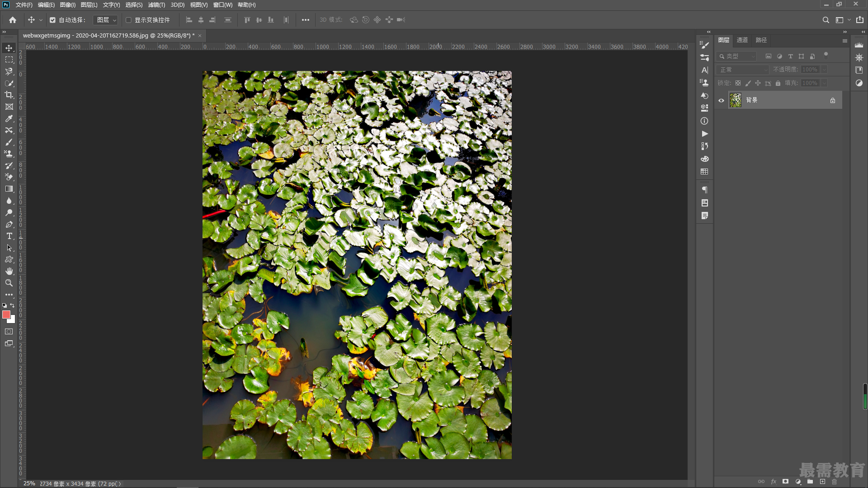868x488 pixels.
Task: Open the Histogram panel icon
Action: [x=859, y=45]
